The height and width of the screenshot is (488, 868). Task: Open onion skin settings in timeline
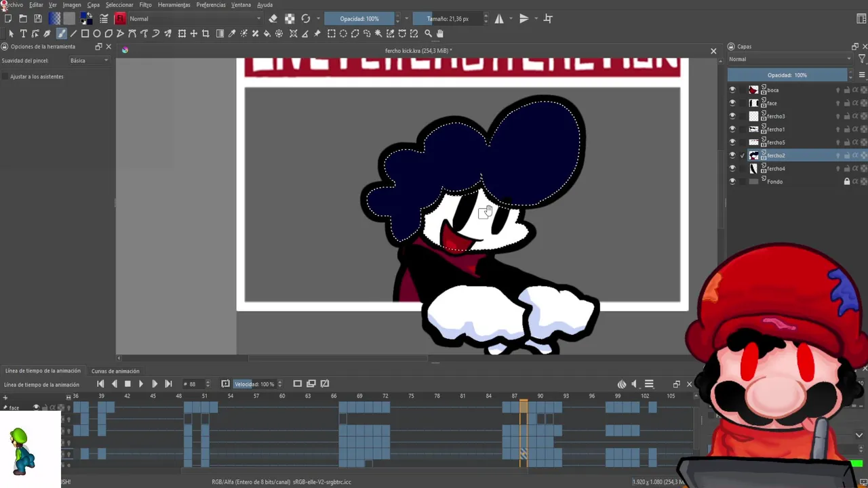[x=622, y=384]
